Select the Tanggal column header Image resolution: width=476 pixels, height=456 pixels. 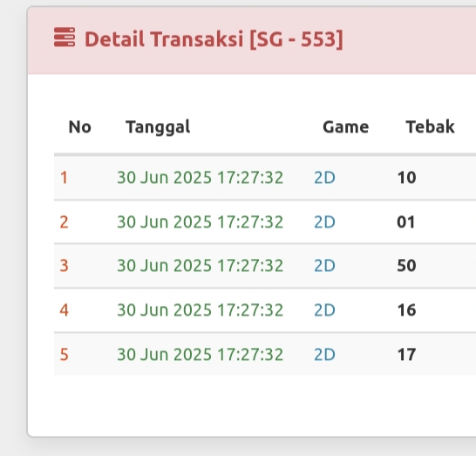(x=158, y=127)
